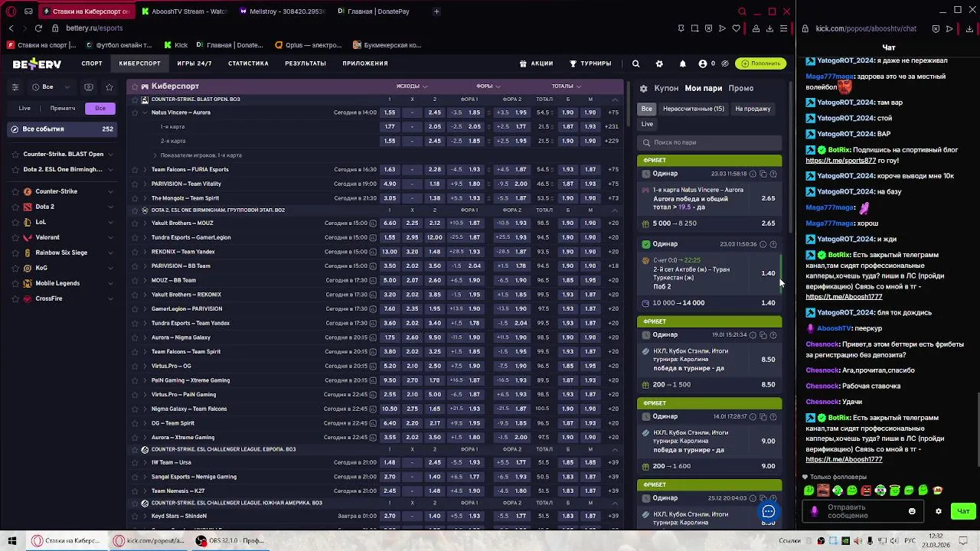Select Все события 252 entry

click(63, 129)
